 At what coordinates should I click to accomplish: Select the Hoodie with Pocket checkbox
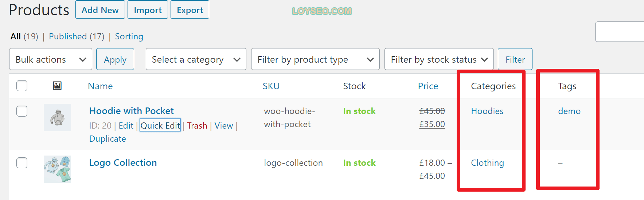coord(22,111)
